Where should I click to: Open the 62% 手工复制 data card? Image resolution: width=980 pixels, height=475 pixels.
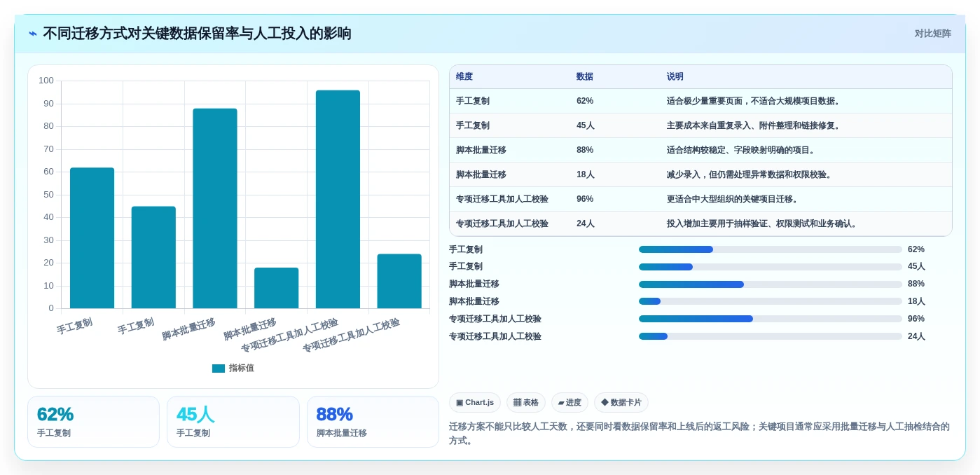(x=93, y=422)
